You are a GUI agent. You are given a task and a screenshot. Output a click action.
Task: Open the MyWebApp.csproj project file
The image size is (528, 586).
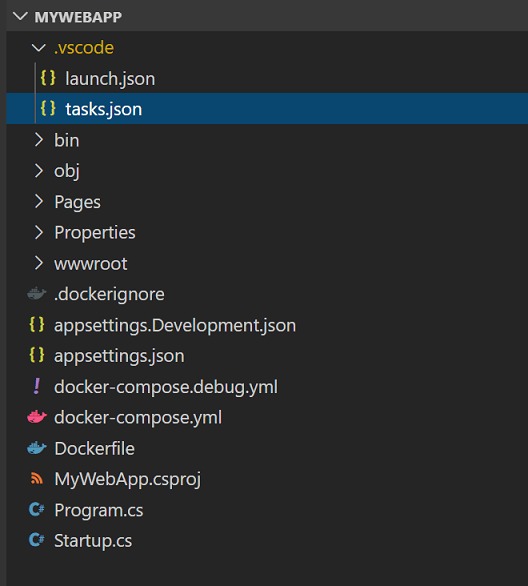click(x=127, y=479)
